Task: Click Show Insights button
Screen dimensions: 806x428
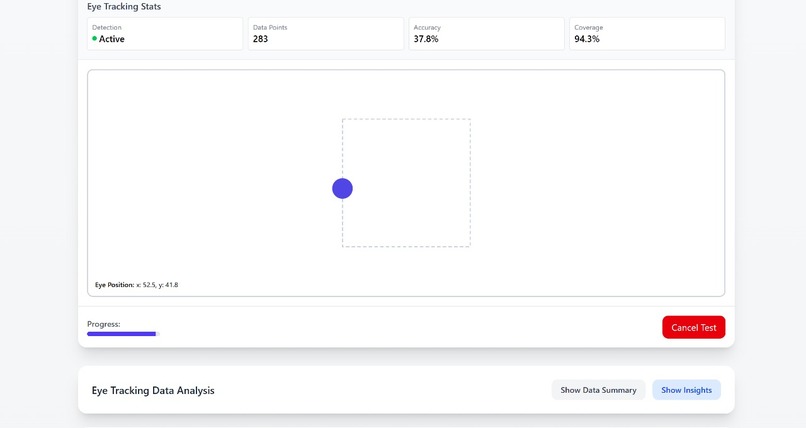Action: (x=686, y=390)
